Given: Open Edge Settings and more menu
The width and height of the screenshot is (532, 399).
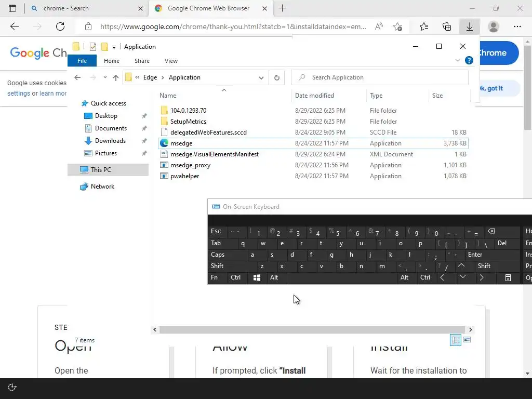Looking at the screenshot, I should [x=517, y=26].
